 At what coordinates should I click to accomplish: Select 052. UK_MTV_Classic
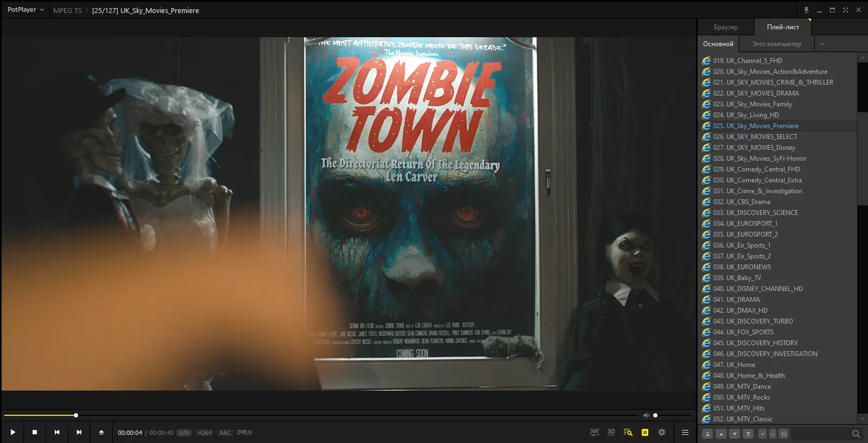tap(778, 419)
